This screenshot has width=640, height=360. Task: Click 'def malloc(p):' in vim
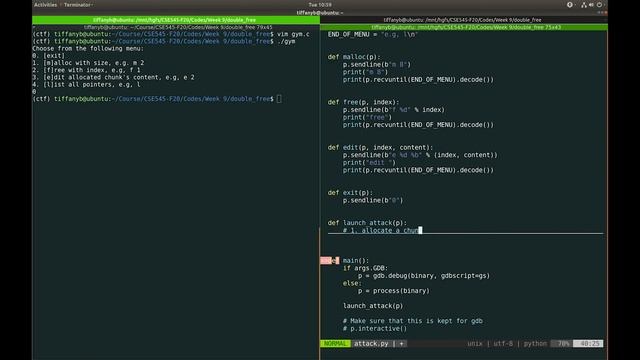click(x=354, y=57)
